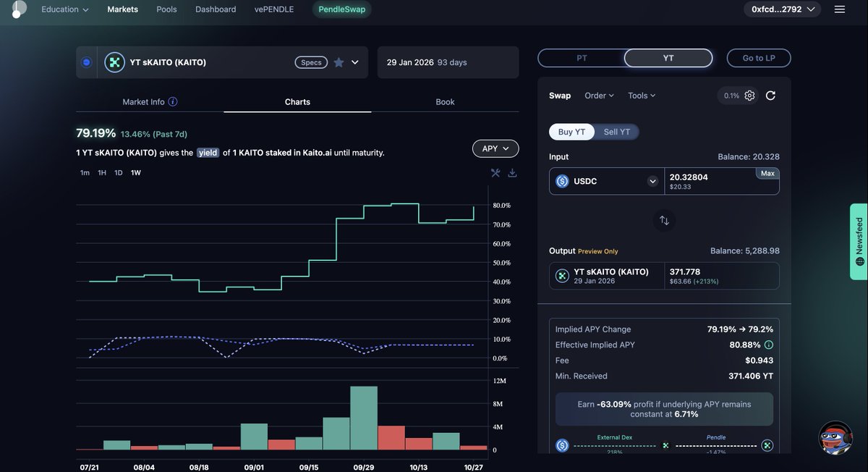Select 1D chart interval
Screen dimensions: 868x472
(x=119, y=173)
